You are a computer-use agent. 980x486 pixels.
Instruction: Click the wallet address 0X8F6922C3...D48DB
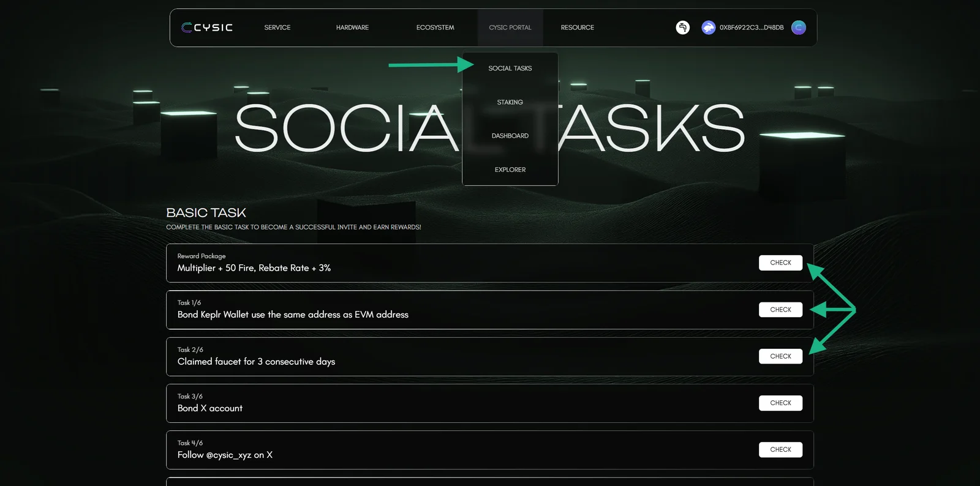(x=752, y=28)
